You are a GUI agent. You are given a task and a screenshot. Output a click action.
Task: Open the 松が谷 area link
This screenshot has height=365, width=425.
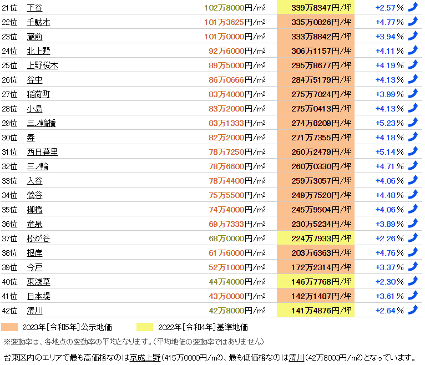click(38, 238)
